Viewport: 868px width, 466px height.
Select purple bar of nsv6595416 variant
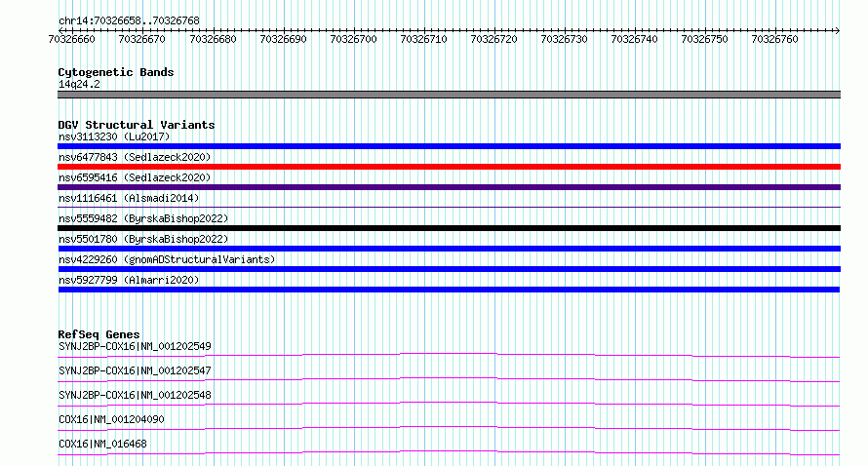click(449, 187)
